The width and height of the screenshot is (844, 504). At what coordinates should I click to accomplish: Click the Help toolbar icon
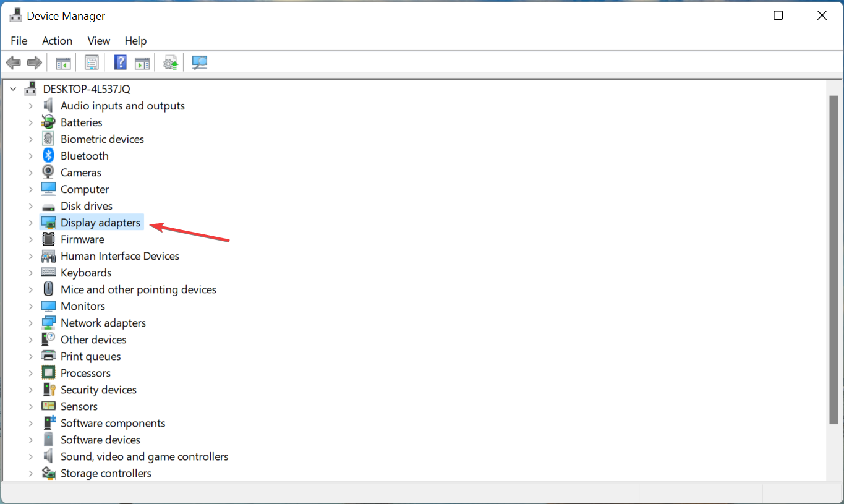[x=119, y=62]
